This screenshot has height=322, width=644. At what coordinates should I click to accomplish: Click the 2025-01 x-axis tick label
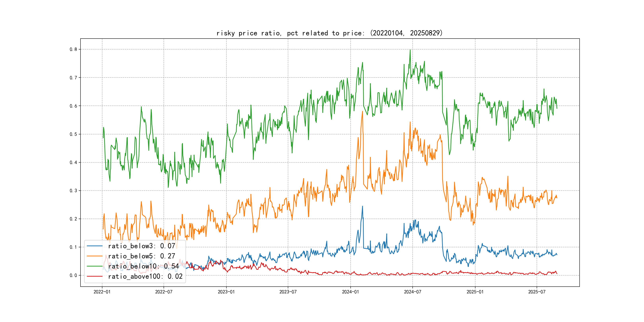click(475, 292)
